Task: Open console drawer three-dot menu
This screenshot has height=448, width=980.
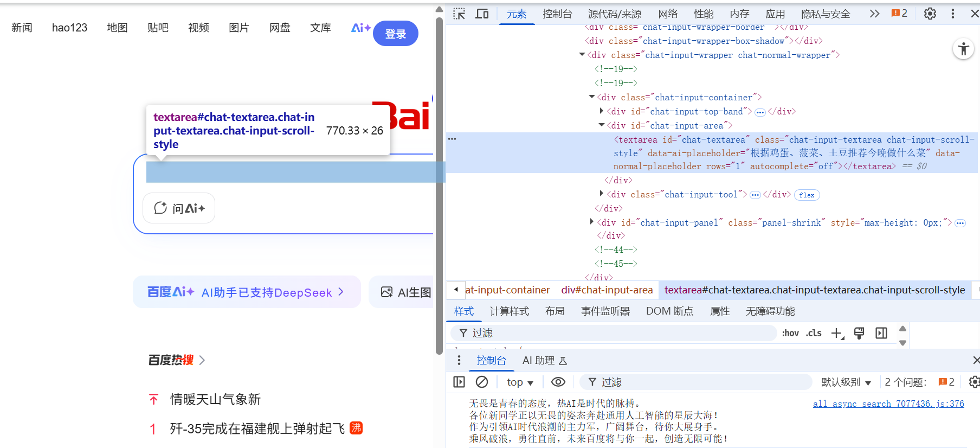Action: [x=459, y=360]
